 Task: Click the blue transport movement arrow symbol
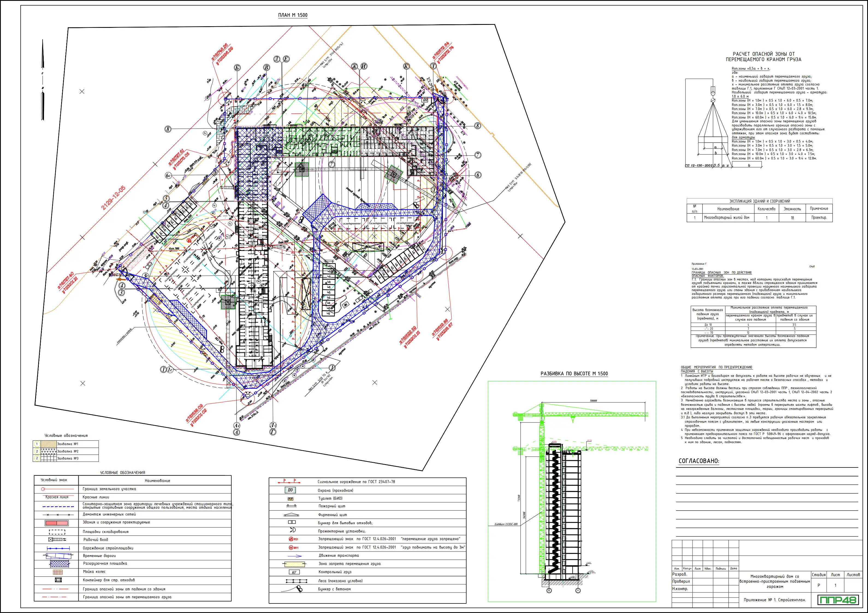pyautogui.click(x=295, y=556)
